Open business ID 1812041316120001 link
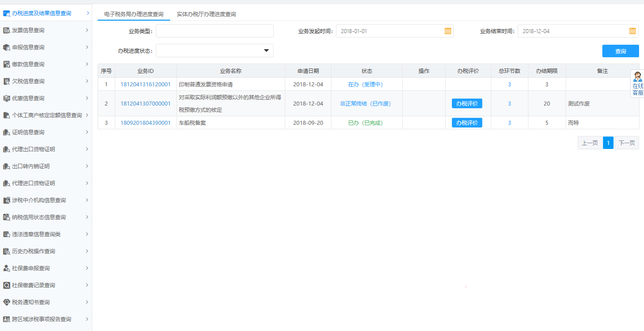 pos(145,85)
